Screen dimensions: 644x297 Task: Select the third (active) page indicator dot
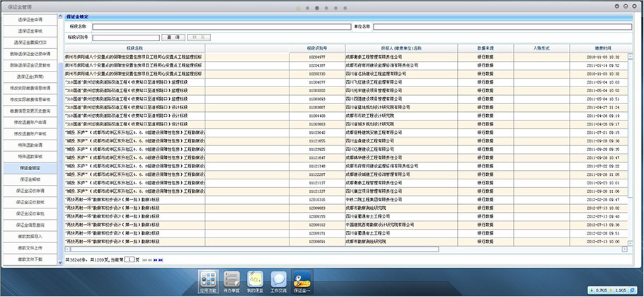317,8
